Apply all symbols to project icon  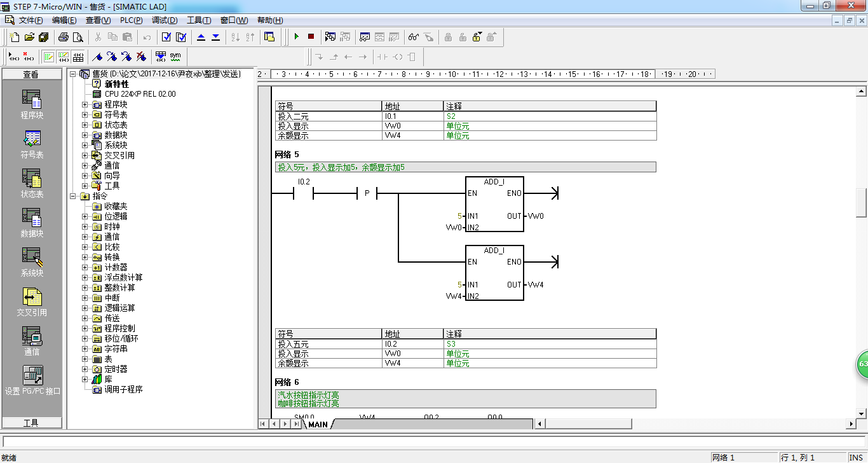(161, 57)
